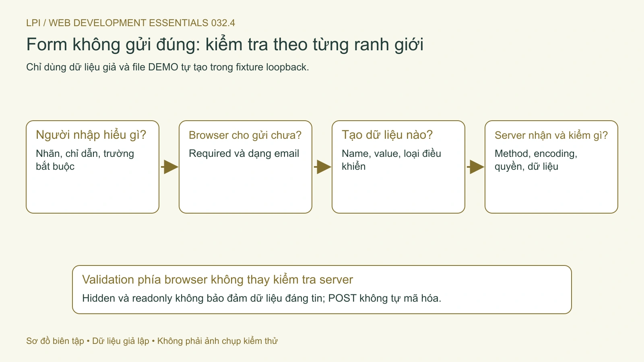Screen dimensions: 644x362
Task: Select text "Name, value, loại điều khiển"
Action: coord(391,160)
